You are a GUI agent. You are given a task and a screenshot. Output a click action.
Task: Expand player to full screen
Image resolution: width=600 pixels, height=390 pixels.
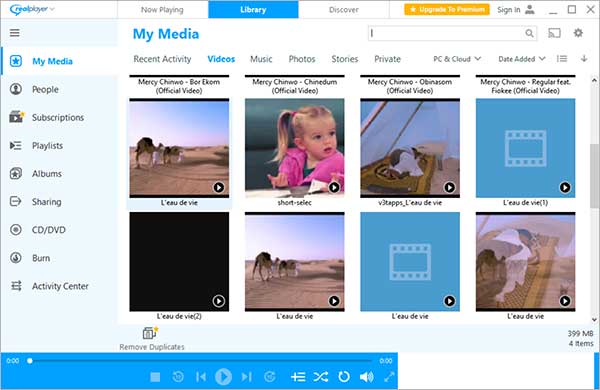389,377
